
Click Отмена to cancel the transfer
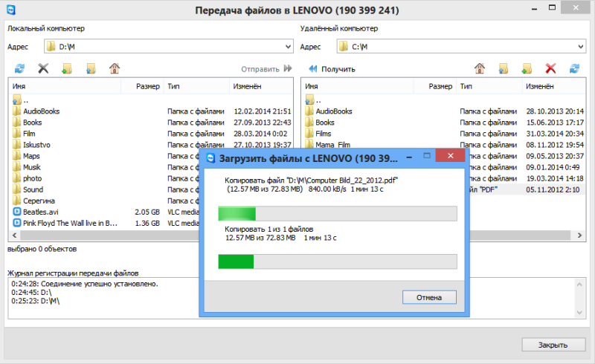(429, 298)
